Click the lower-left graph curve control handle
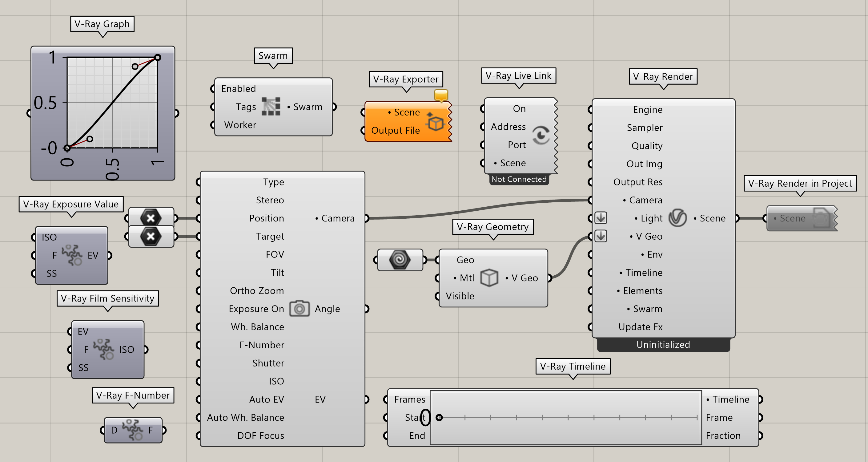This screenshot has height=462, width=868. (x=90, y=139)
